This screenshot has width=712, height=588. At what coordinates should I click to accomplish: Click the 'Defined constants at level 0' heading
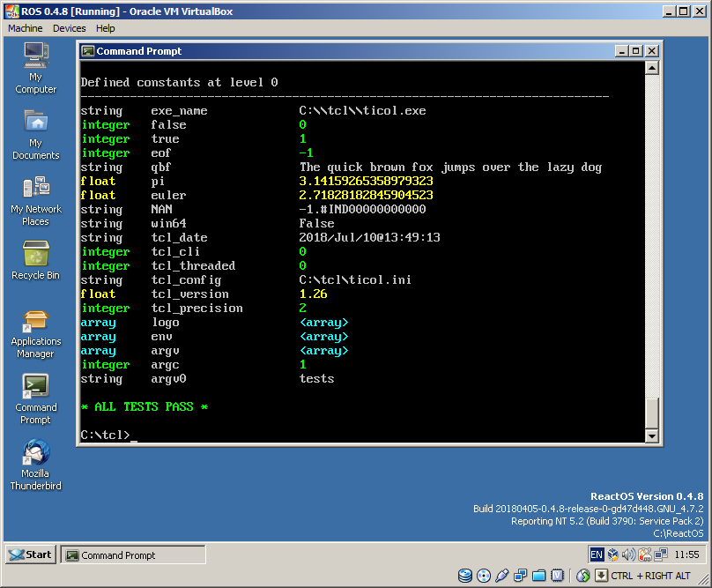click(180, 82)
